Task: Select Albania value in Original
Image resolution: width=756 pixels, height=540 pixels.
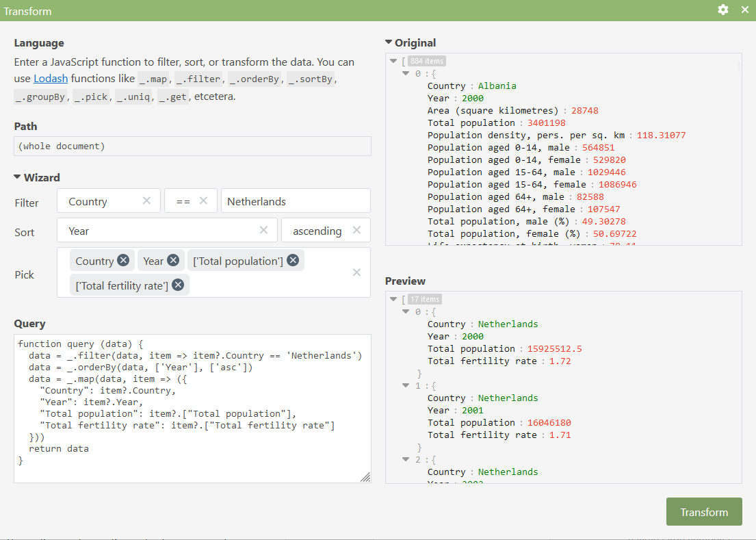Action: [x=497, y=86]
